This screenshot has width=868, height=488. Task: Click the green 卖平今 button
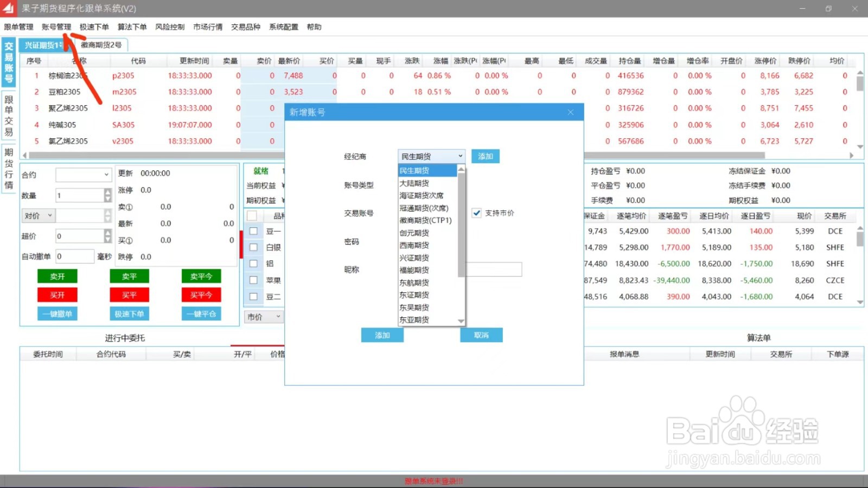pyautogui.click(x=201, y=277)
